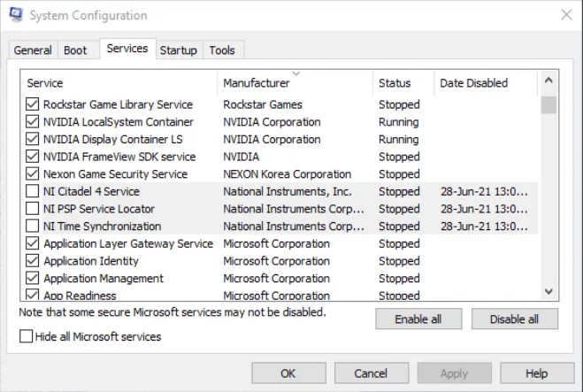Click the System Configuration title bar icon

[x=16, y=14]
